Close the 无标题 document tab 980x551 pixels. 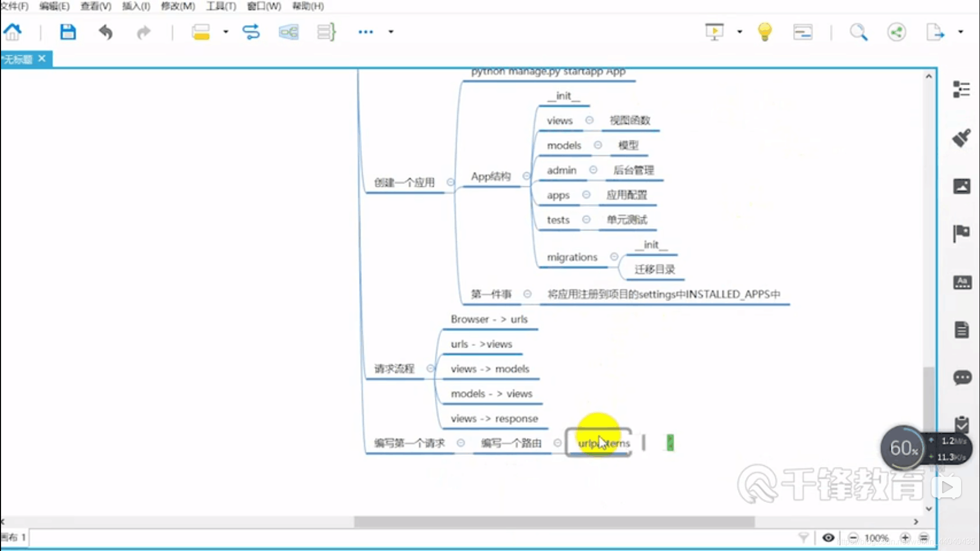[42, 59]
